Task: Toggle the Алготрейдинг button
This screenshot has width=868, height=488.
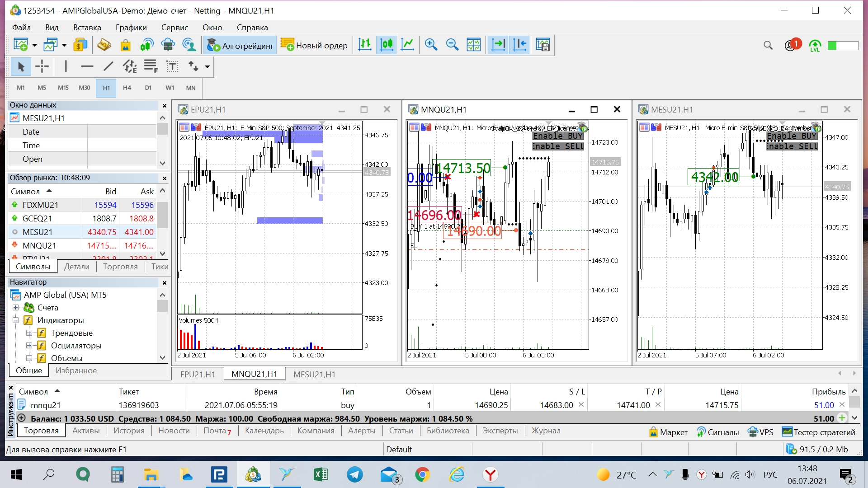Action: (x=240, y=45)
